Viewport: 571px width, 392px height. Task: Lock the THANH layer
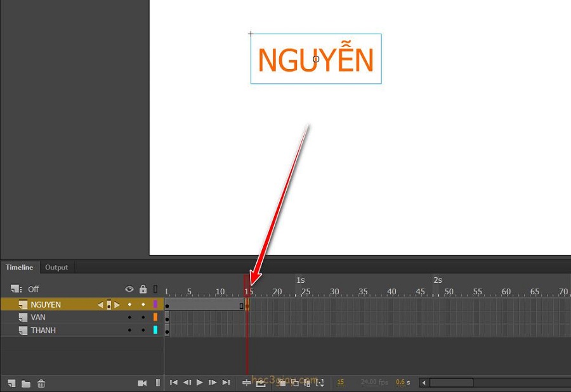tap(143, 330)
